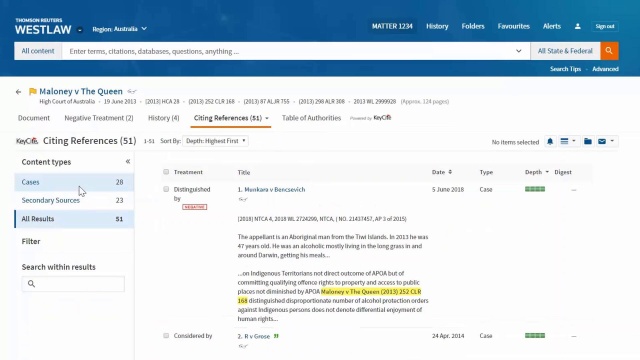
Task: Go back using the left arrow icon
Action: click(18, 92)
